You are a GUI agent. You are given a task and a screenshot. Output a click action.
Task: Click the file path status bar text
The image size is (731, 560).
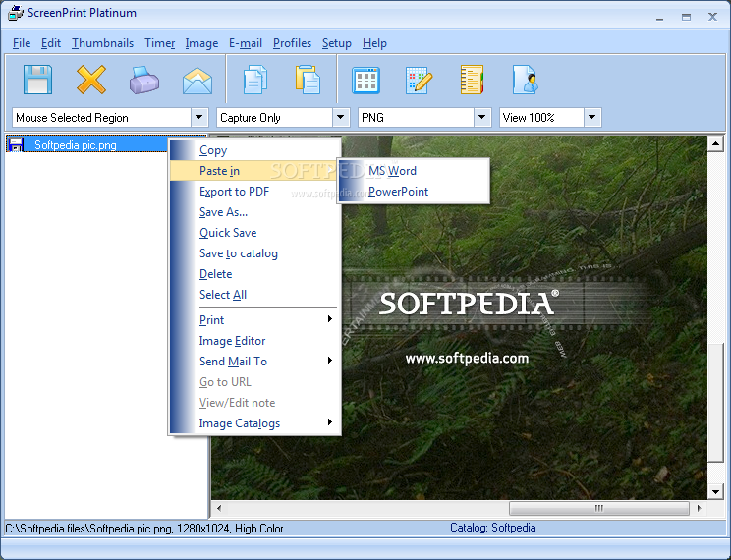click(144, 529)
